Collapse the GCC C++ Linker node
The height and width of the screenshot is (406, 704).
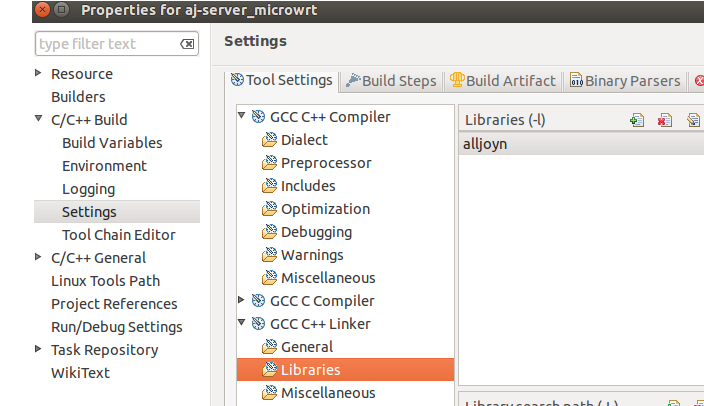tap(242, 323)
